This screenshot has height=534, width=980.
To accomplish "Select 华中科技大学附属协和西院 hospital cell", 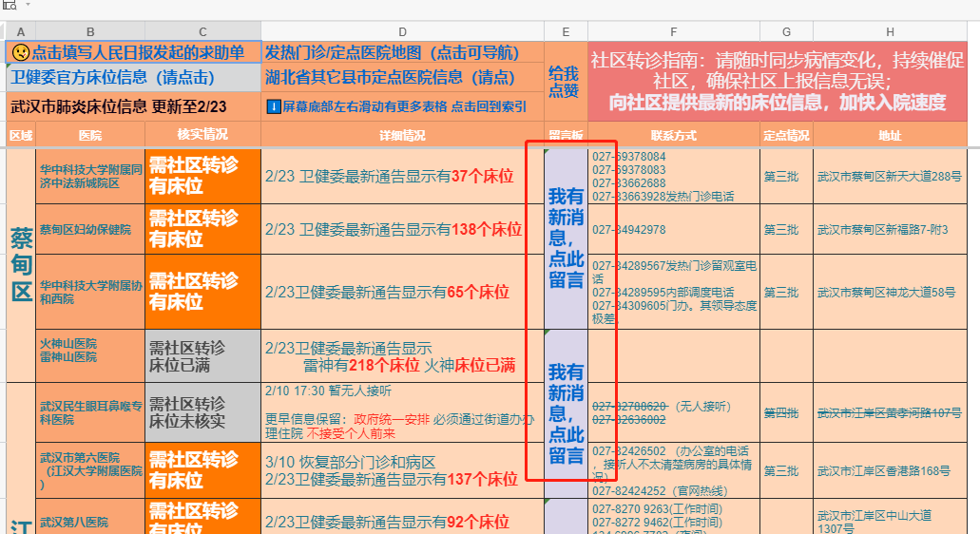I will 90,292.
